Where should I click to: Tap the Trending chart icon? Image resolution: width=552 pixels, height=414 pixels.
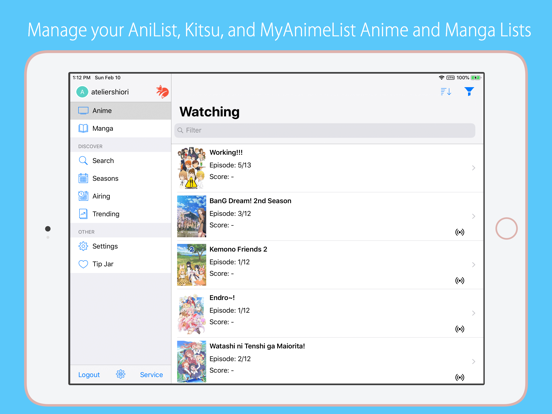(x=83, y=214)
